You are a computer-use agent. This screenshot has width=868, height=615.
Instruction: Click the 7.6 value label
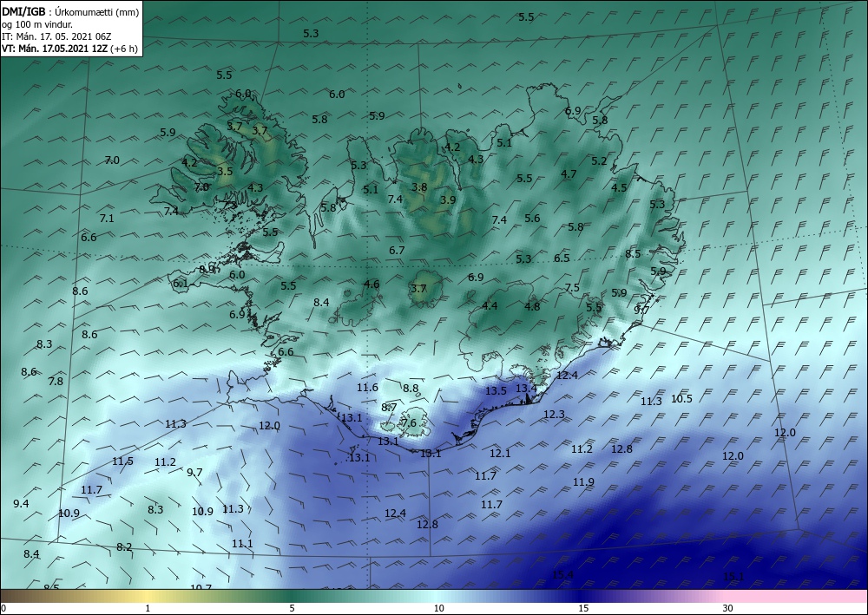[409, 423]
